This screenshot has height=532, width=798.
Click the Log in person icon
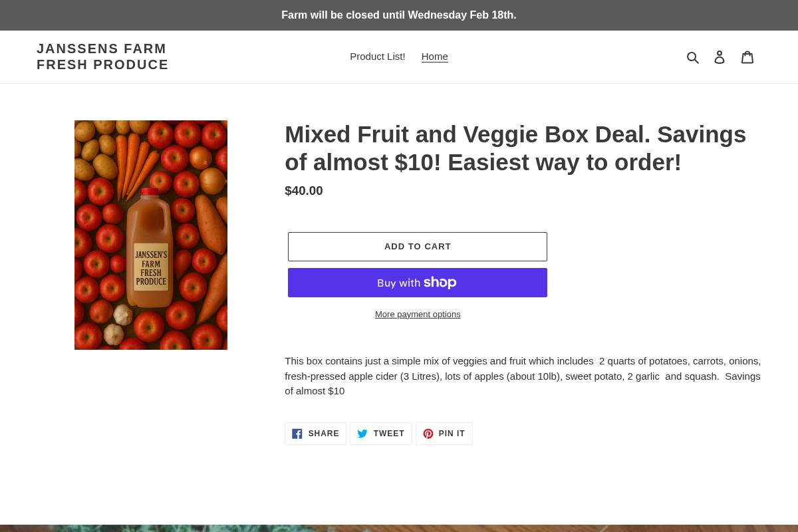pos(720,57)
